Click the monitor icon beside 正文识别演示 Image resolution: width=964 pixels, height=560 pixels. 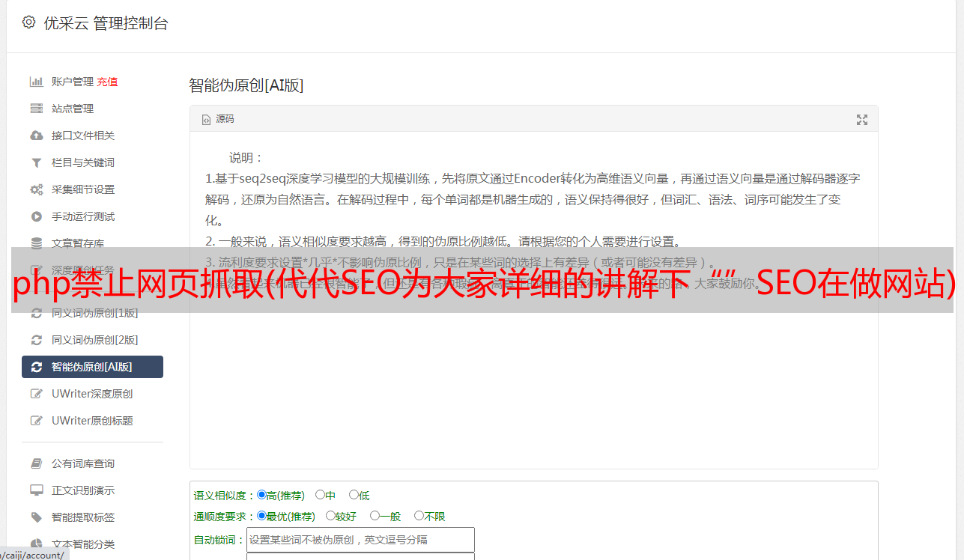click(x=36, y=490)
